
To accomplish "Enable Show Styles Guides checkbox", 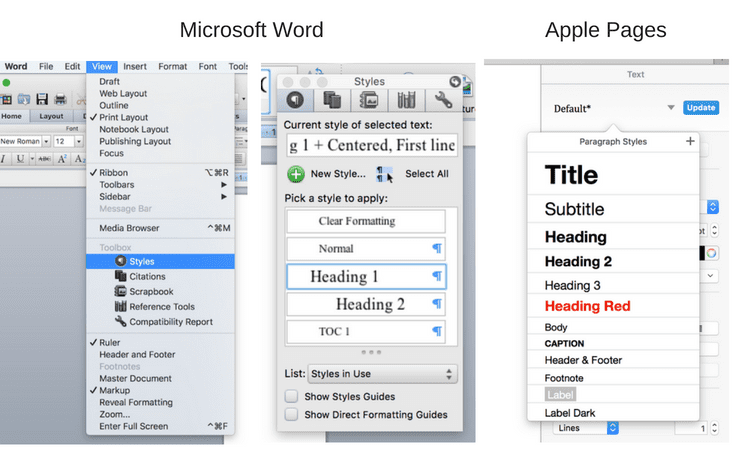I will point(291,396).
